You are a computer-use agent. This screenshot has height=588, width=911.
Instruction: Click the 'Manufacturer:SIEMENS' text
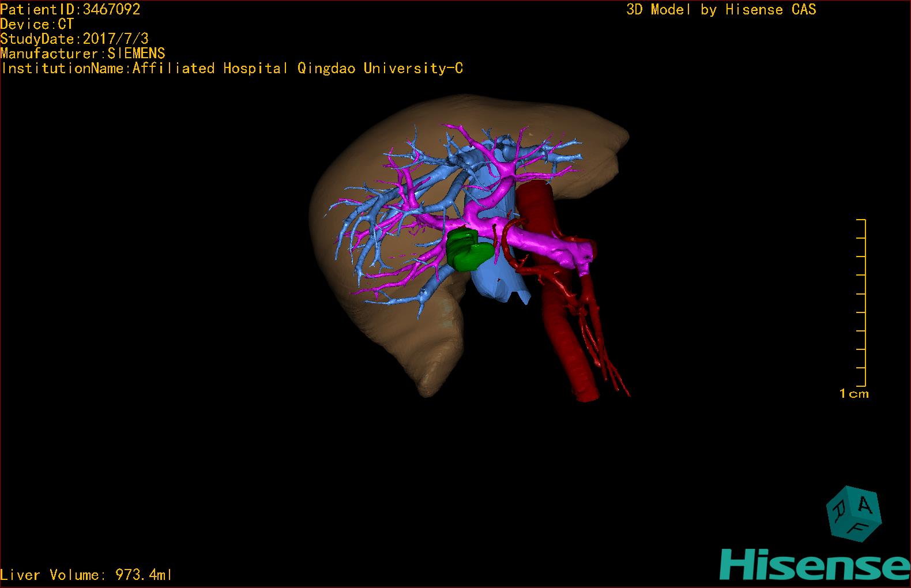coord(82,54)
